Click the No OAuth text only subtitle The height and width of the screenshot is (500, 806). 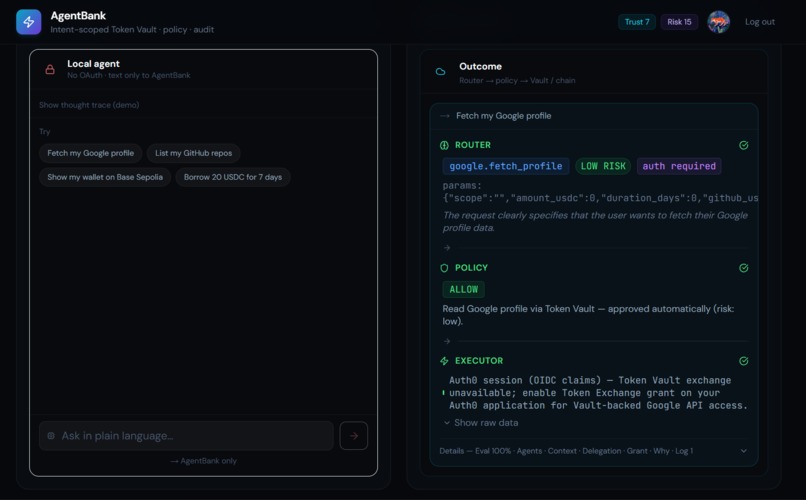click(x=129, y=75)
